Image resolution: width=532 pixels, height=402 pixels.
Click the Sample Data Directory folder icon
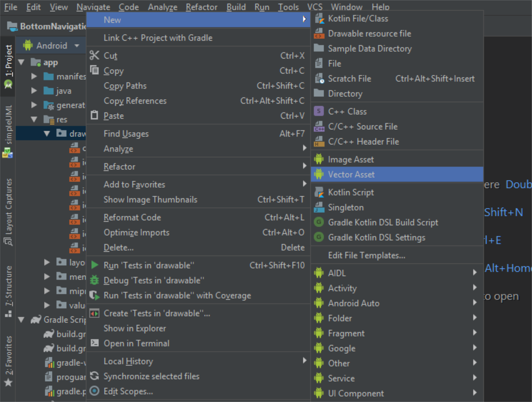click(319, 48)
